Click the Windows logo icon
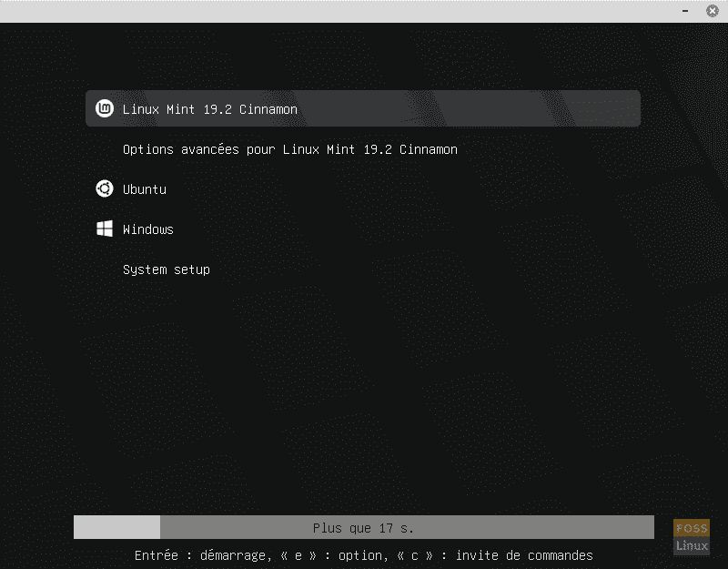The width and height of the screenshot is (728, 569). pyautogui.click(x=105, y=229)
